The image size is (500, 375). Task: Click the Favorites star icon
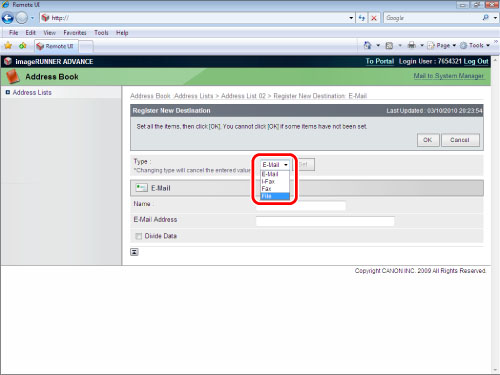pos(8,46)
